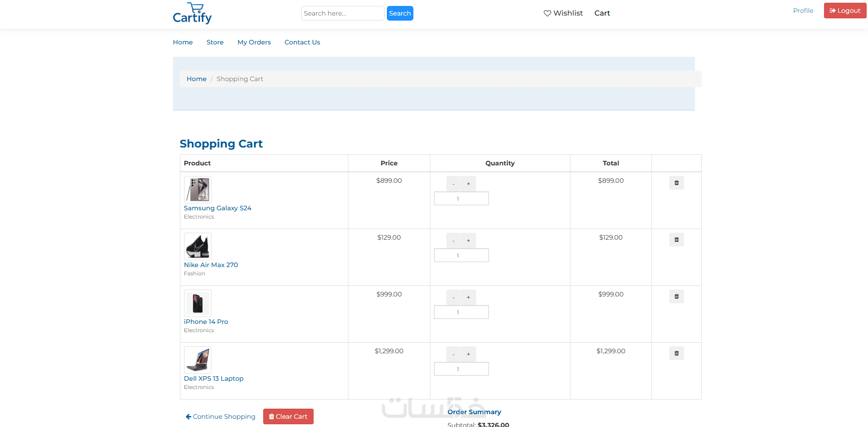Open the Store menu item
The width and height of the screenshot is (868, 427).
point(215,42)
